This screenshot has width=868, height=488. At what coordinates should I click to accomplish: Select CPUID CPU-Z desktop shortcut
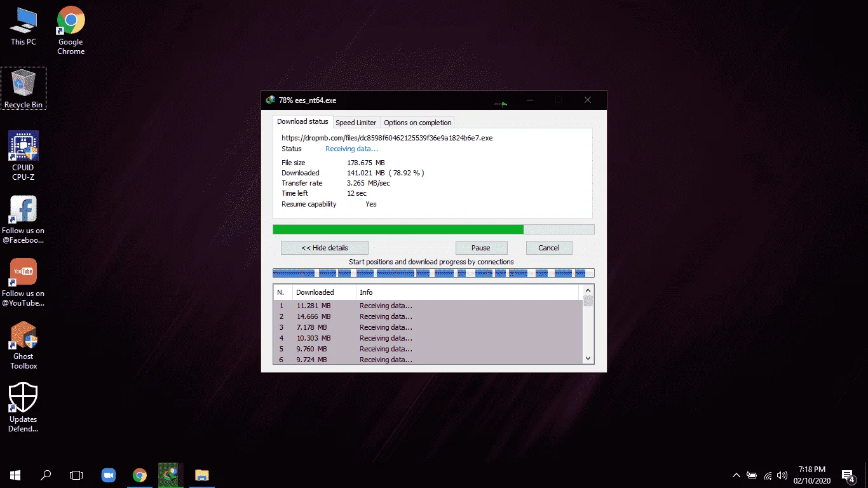(x=24, y=156)
